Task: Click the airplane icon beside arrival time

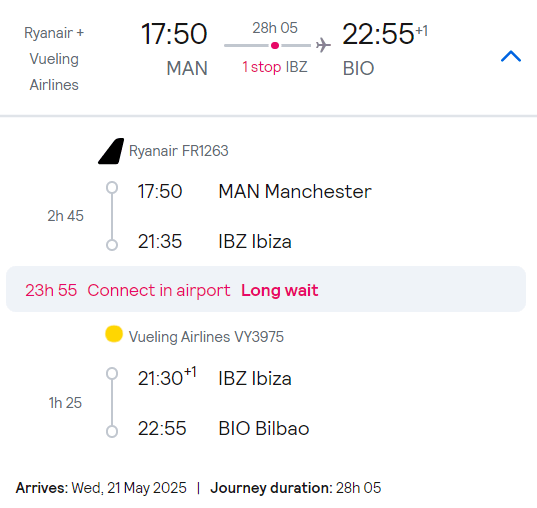Action: 323,45
